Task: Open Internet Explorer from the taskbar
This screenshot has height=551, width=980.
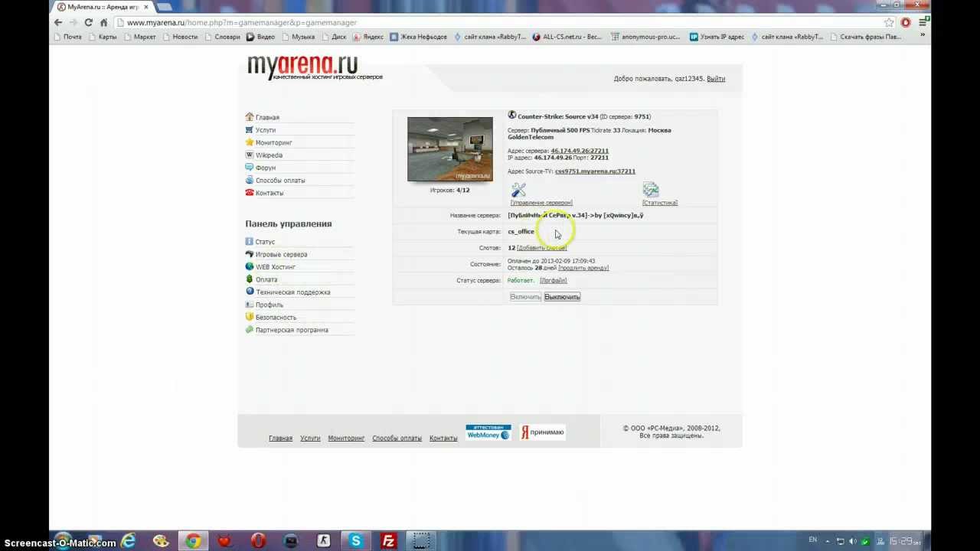Action: (128, 541)
